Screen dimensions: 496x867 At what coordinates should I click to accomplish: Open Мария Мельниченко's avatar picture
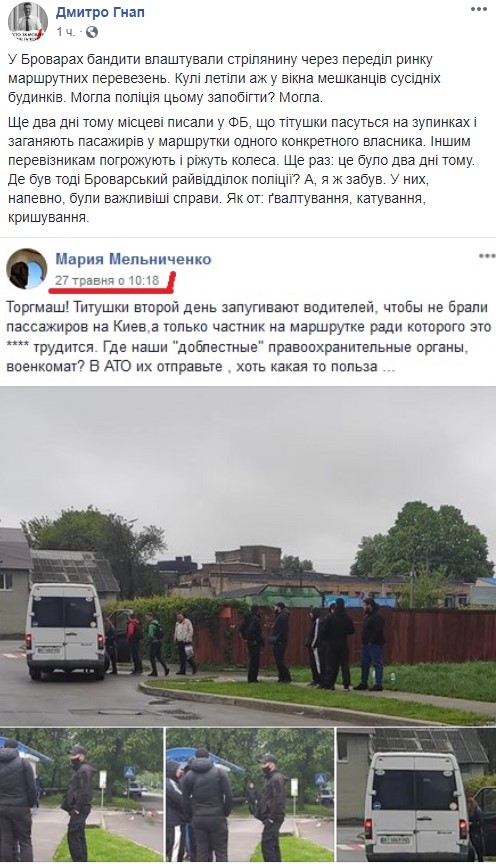click(27, 269)
